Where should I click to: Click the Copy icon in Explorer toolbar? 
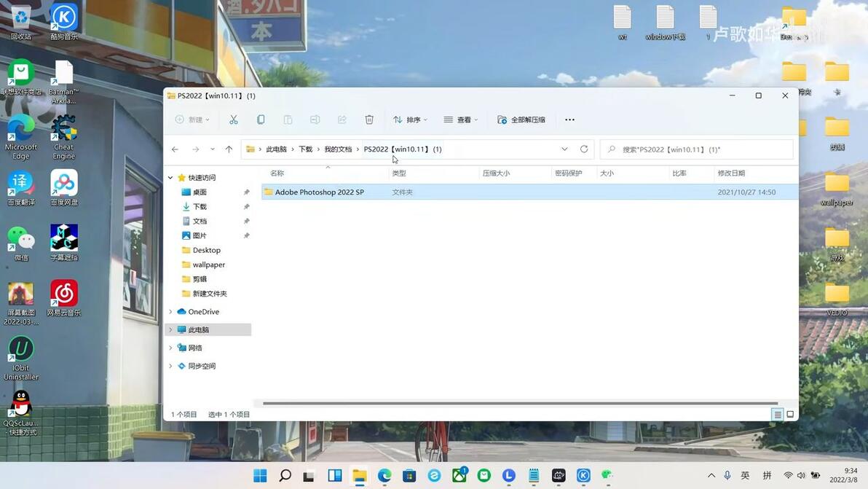point(261,120)
